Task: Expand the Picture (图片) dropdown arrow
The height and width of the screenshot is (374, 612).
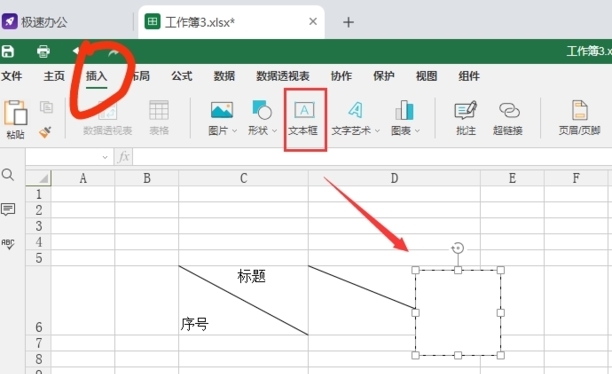Action: click(234, 131)
